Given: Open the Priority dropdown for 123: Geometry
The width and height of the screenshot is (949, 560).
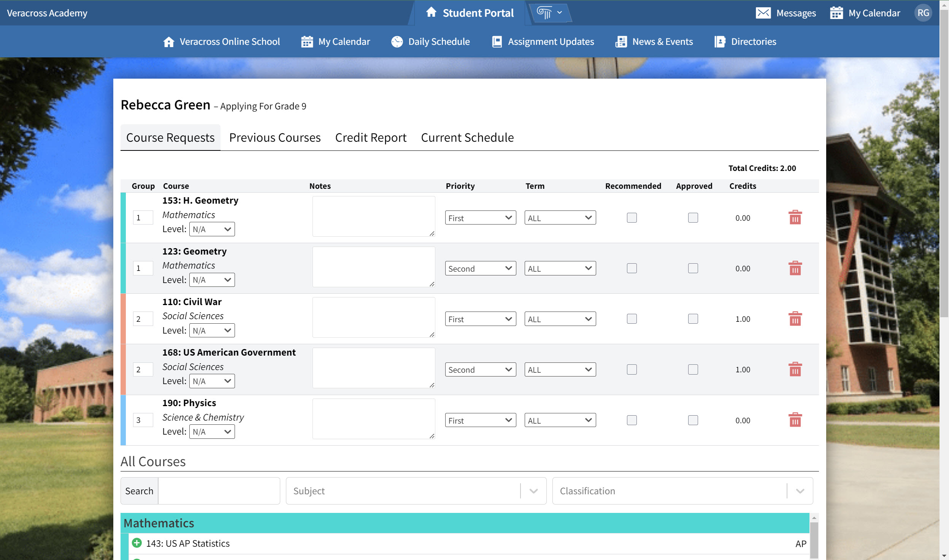Looking at the screenshot, I should 480,268.
